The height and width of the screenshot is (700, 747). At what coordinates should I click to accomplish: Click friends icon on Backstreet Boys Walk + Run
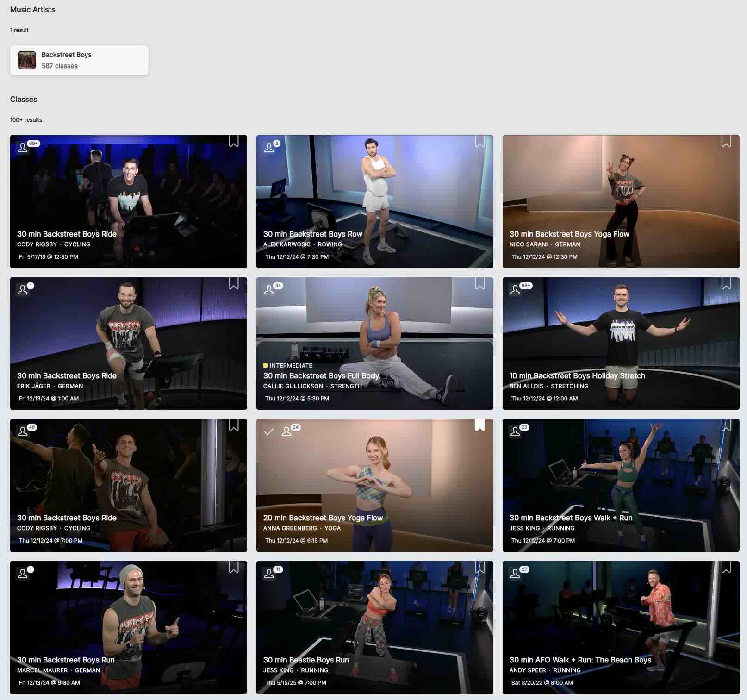[515, 431]
